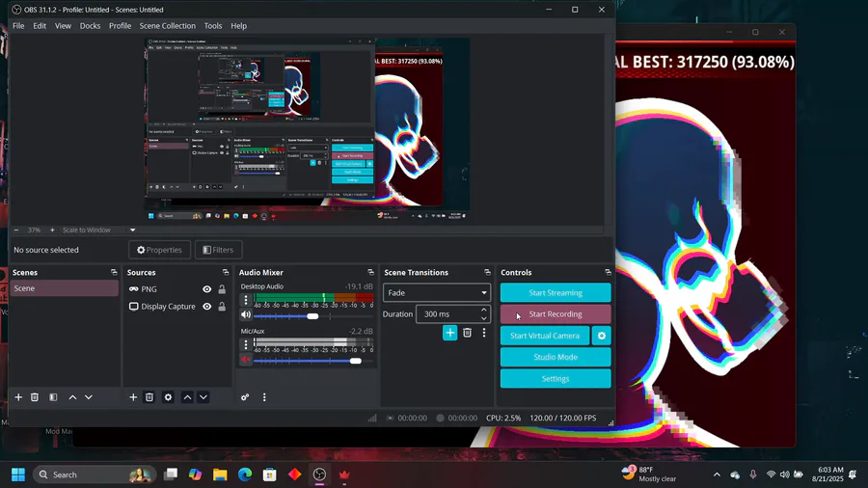Open the Scene Collection menu

pyautogui.click(x=167, y=26)
